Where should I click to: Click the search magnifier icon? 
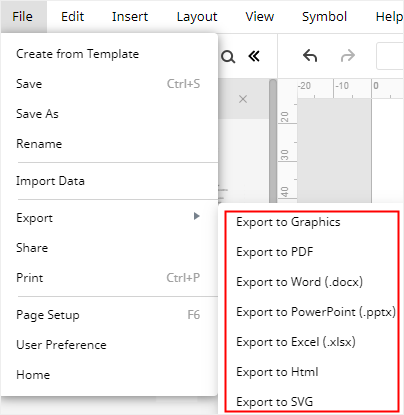228,57
